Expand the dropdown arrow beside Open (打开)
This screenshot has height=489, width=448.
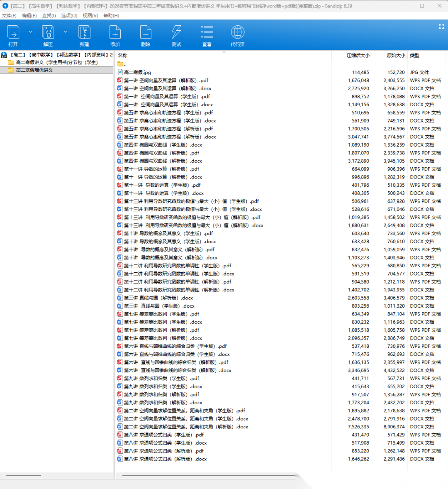tap(30, 32)
